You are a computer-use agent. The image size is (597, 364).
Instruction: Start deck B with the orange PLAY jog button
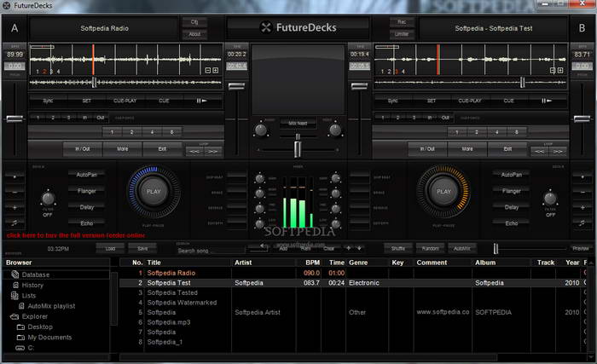[443, 192]
